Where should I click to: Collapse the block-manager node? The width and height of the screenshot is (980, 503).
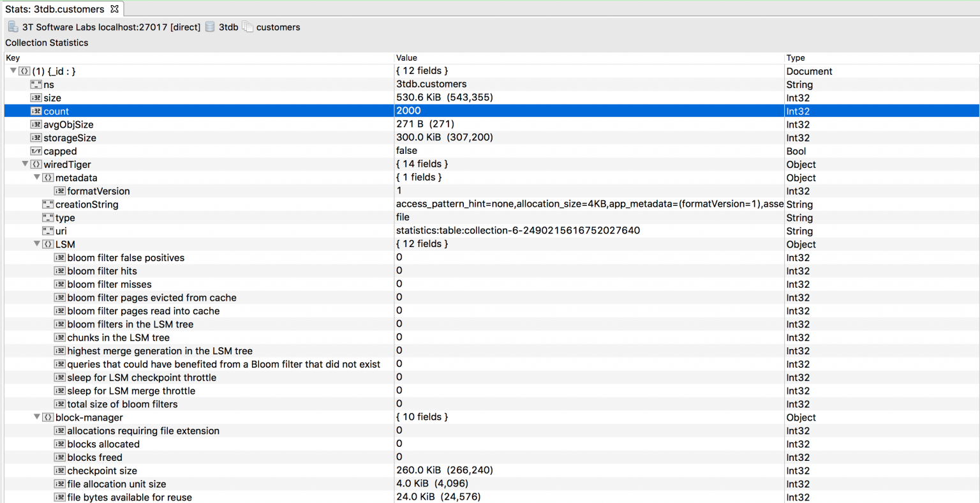tap(37, 417)
